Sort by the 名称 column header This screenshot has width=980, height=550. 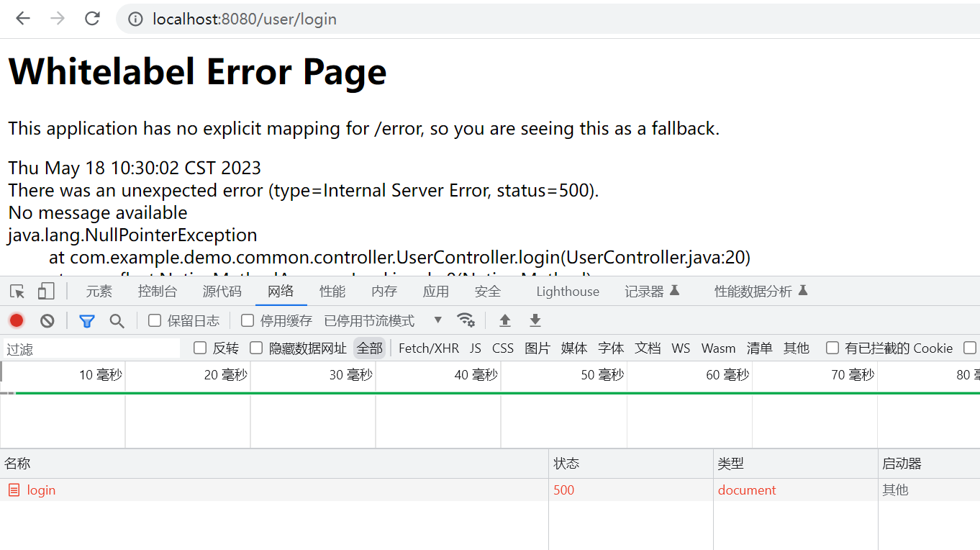click(274, 464)
